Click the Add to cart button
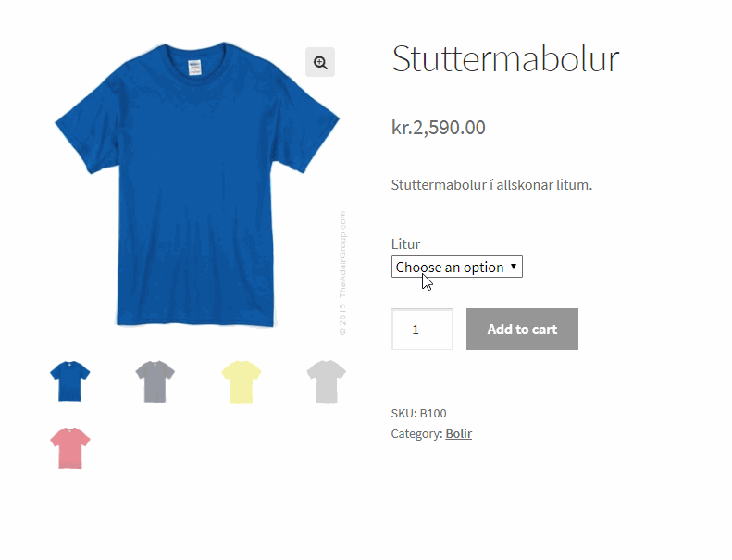Screen dimensions: 732x560 pyautogui.click(x=522, y=330)
